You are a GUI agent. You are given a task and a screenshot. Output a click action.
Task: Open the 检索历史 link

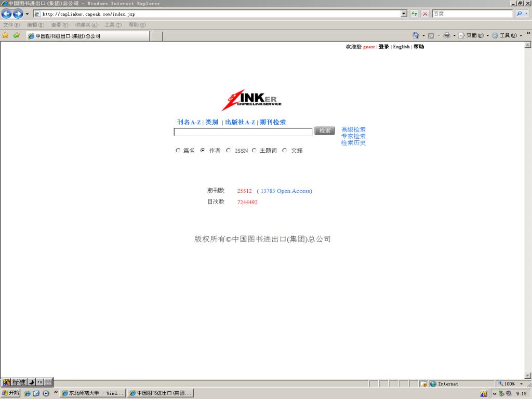[x=353, y=143]
